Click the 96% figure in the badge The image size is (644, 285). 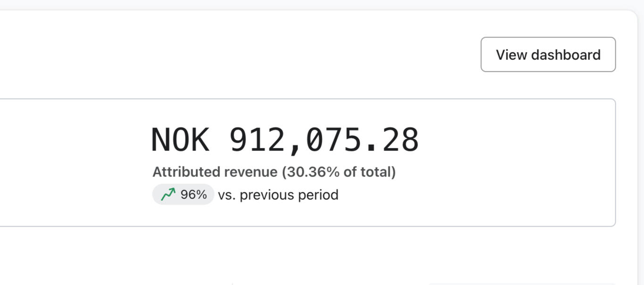pyautogui.click(x=193, y=195)
